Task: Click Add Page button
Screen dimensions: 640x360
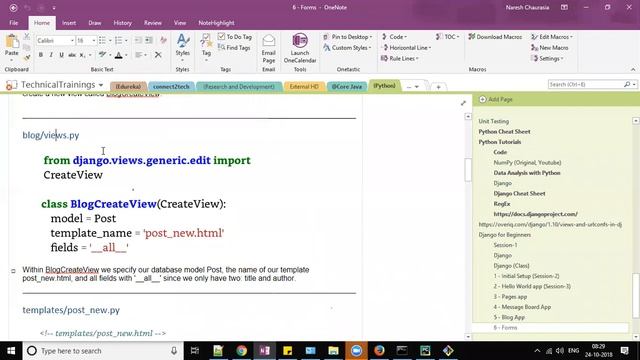Action: pos(496,100)
